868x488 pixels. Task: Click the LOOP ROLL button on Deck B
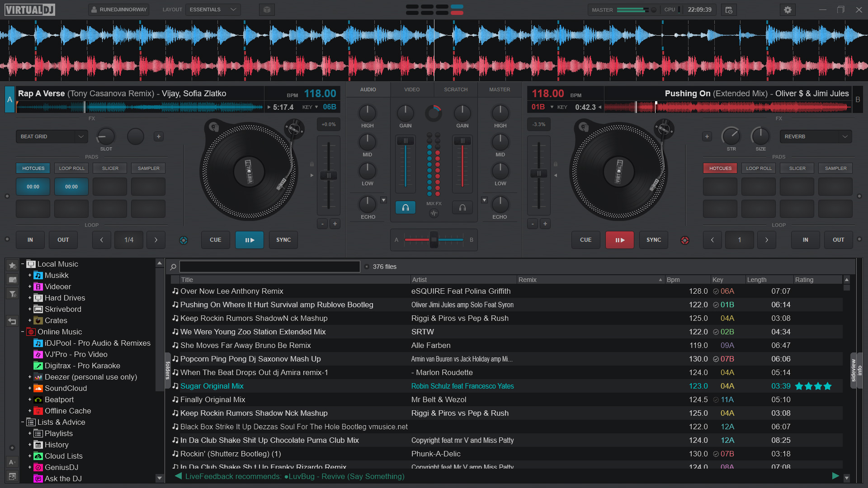pos(758,168)
